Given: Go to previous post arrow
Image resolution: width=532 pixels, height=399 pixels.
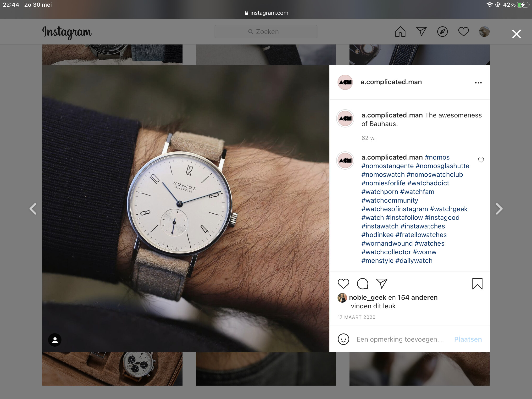Looking at the screenshot, I should (x=33, y=209).
